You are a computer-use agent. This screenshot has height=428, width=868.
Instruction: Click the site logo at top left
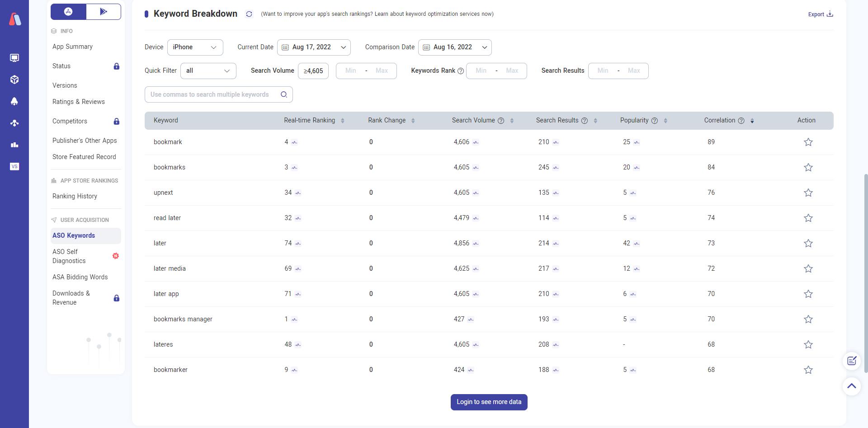15,19
